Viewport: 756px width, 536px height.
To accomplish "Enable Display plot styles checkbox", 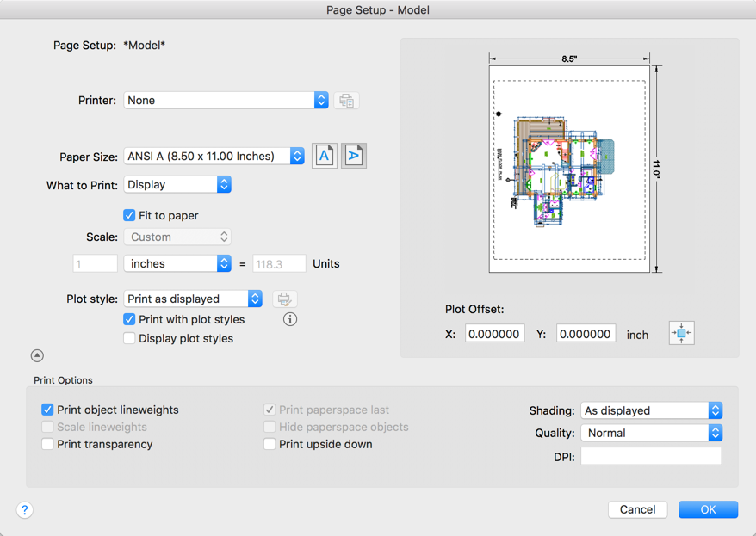I will [129, 338].
